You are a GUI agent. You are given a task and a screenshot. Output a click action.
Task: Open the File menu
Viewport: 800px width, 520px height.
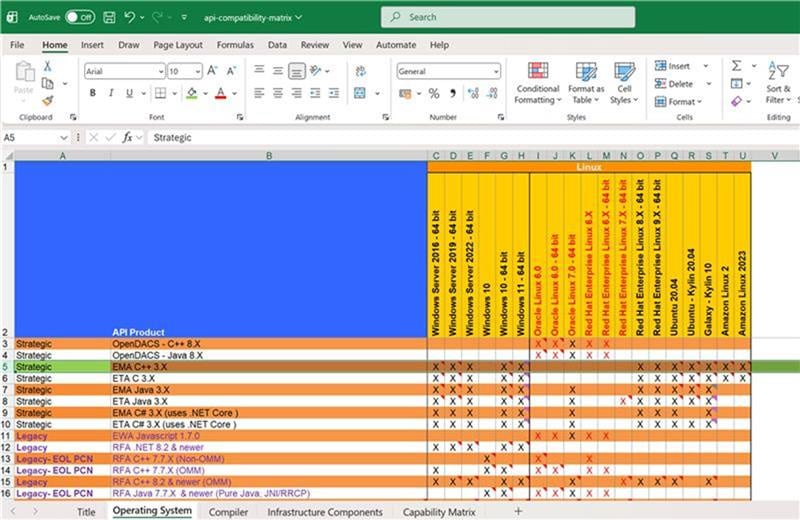(x=17, y=45)
